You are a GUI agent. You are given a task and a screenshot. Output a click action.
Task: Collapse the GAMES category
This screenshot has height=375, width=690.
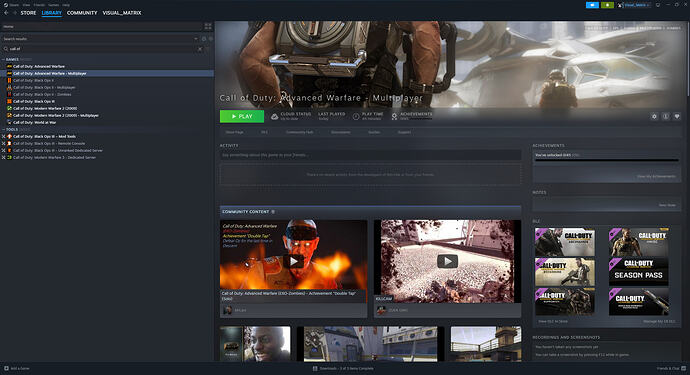(3, 59)
